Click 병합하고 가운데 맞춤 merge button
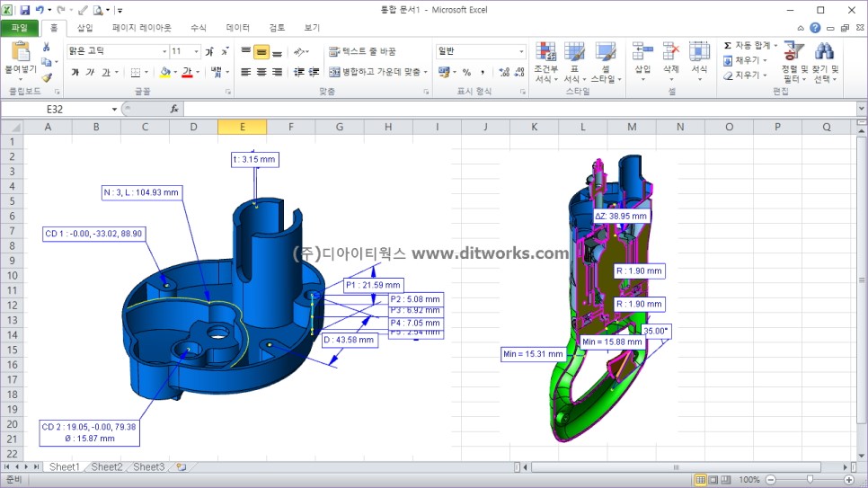The image size is (868, 488). point(375,72)
